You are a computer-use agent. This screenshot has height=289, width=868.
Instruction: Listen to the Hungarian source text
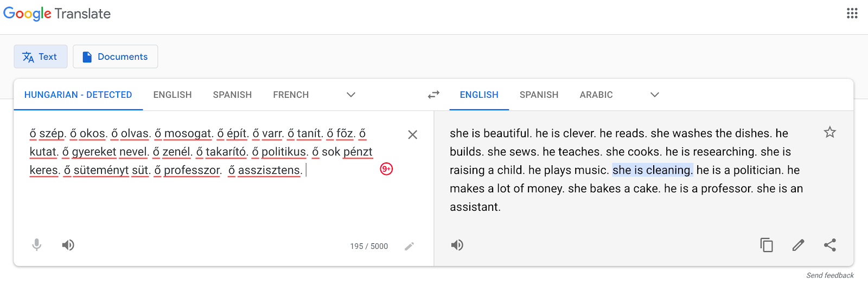68,245
